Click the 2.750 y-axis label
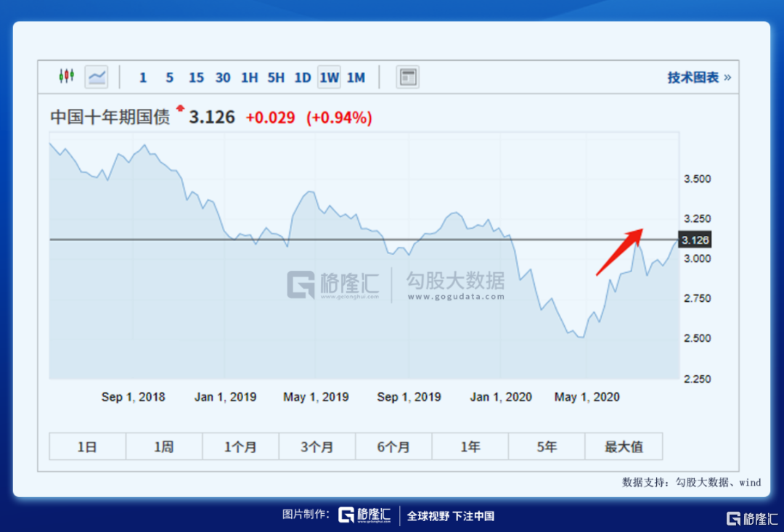Screen dimensions: 784x532 pyautogui.click(x=697, y=298)
